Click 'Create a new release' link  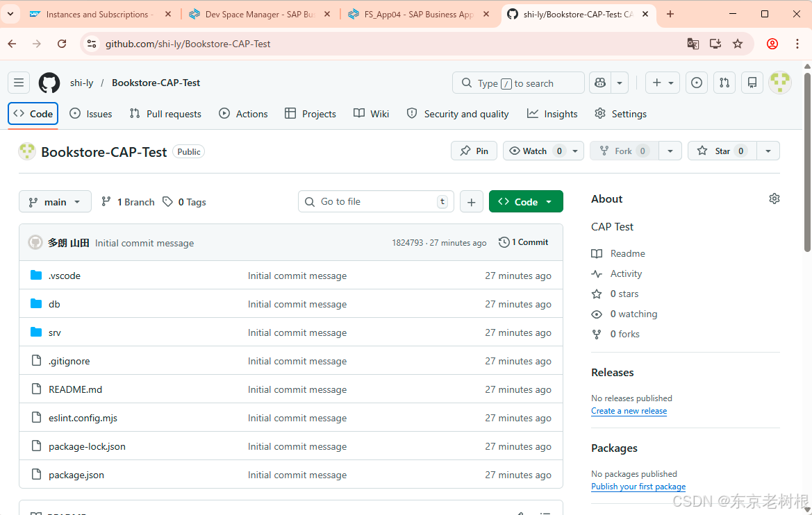(629, 411)
